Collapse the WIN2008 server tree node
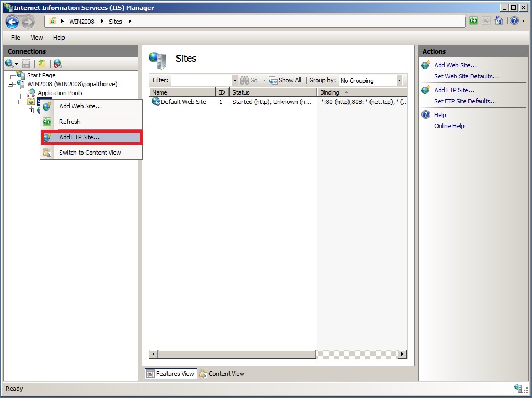The height and width of the screenshot is (398, 532). [x=11, y=84]
